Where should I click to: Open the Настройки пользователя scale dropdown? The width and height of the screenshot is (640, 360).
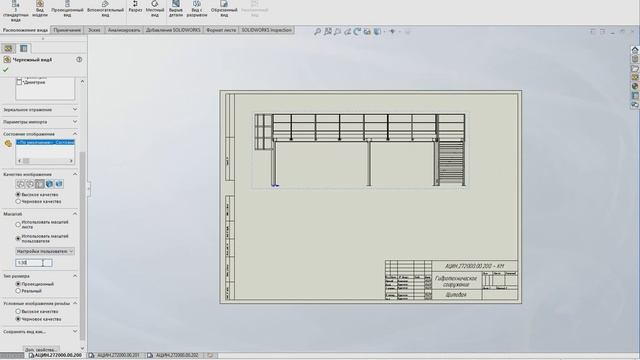pyautogui.click(x=45, y=251)
